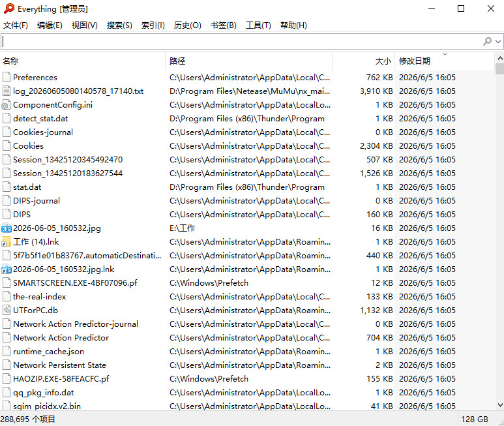
Task: Click the database icon of UTForPC.db
Action: click(7, 311)
